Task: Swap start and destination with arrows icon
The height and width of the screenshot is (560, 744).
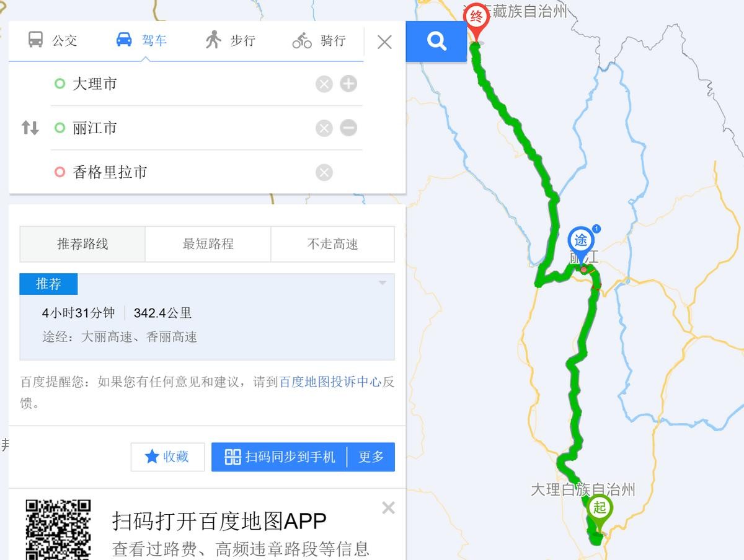Action: (30, 128)
